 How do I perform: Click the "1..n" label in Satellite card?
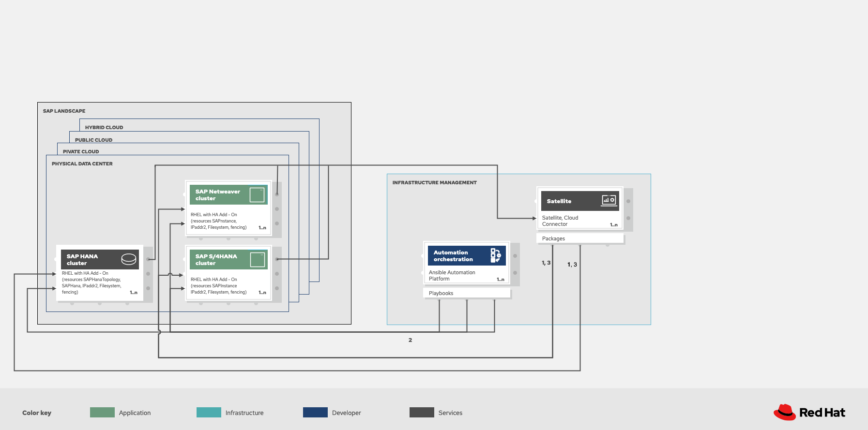(614, 225)
